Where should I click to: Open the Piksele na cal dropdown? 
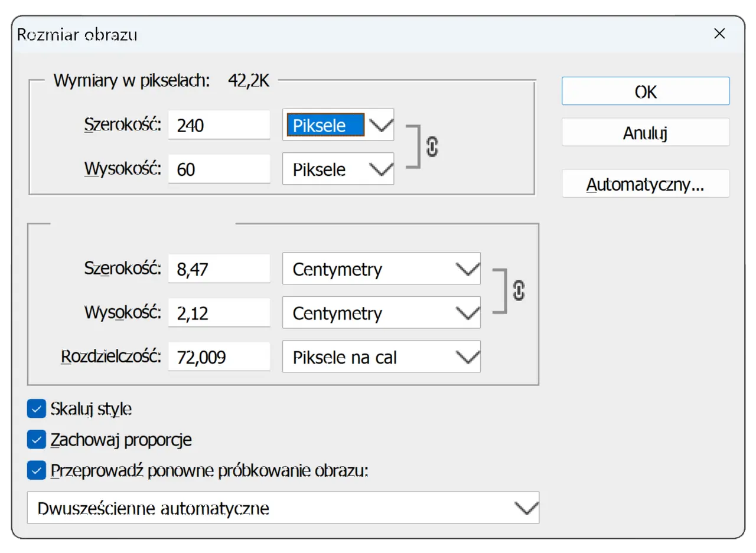click(x=382, y=356)
